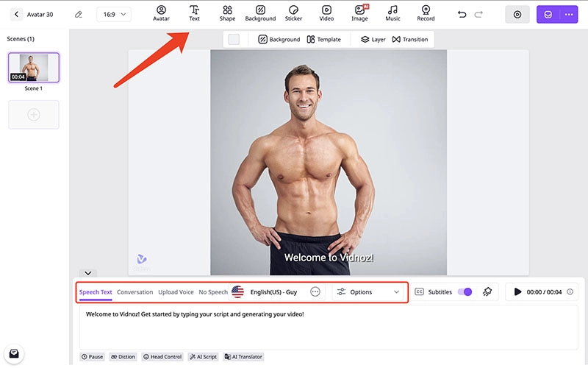Click the white canvas color swatch
This screenshot has height=368, width=588.
click(234, 39)
